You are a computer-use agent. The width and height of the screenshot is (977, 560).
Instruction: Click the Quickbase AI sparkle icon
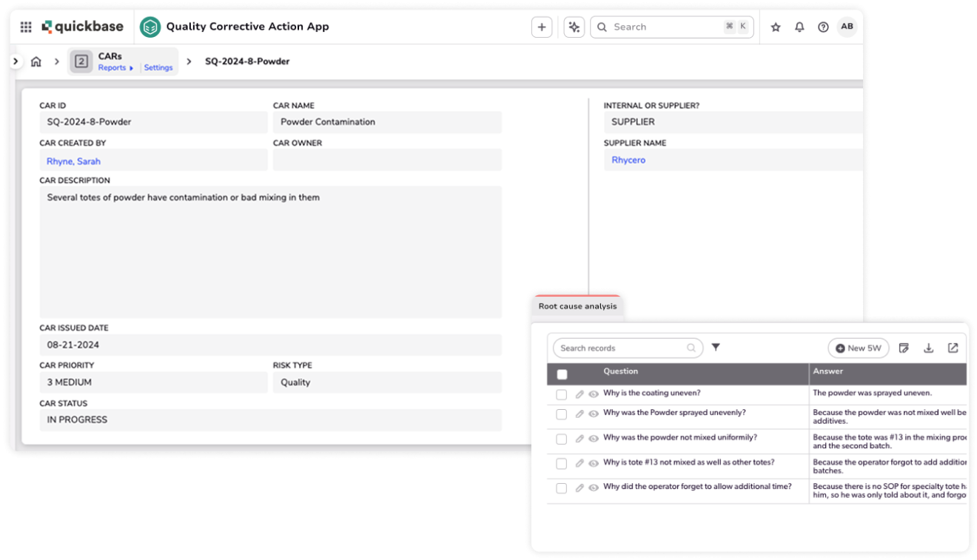click(574, 27)
